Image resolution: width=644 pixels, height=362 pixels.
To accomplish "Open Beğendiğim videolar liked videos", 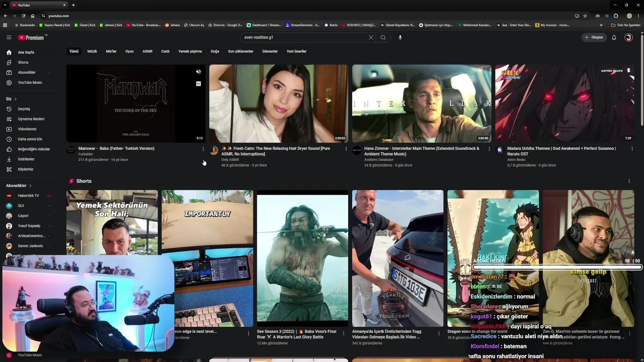I will click(34, 149).
